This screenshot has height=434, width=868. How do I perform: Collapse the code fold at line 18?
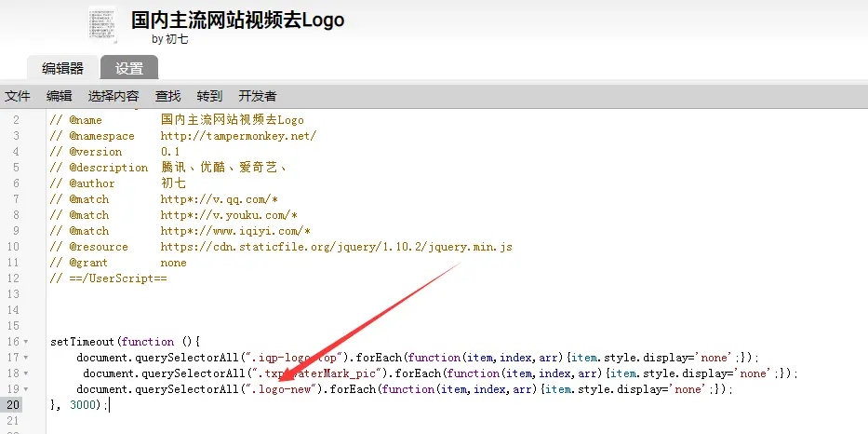click(26, 373)
